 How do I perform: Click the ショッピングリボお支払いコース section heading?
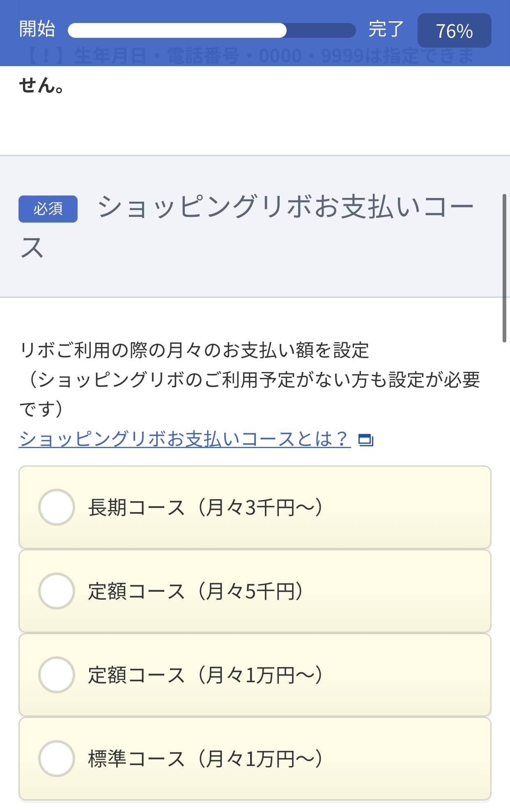tap(246, 227)
